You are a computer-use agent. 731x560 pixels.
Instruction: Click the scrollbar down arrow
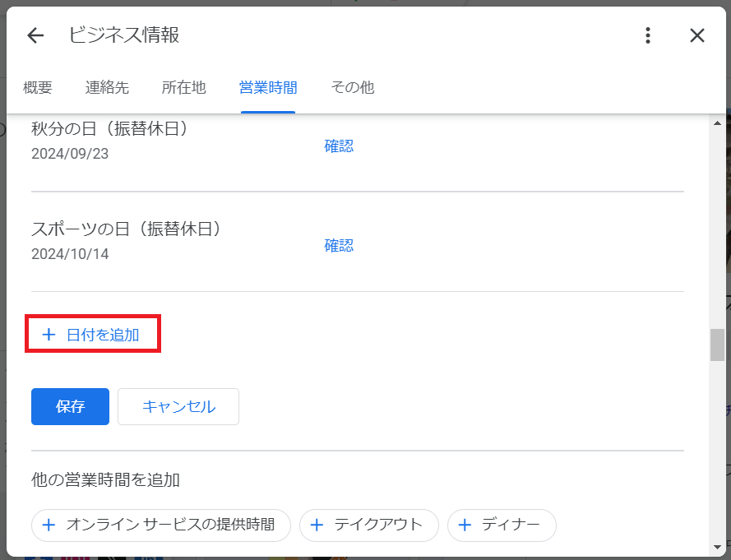coord(717,546)
